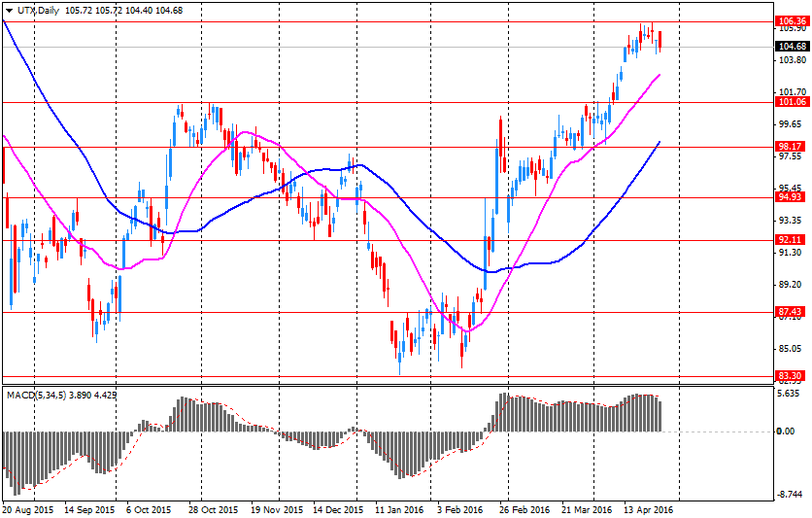Select the 106.36 red price level label
Viewport: 812px width, 518px height.
[793, 21]
